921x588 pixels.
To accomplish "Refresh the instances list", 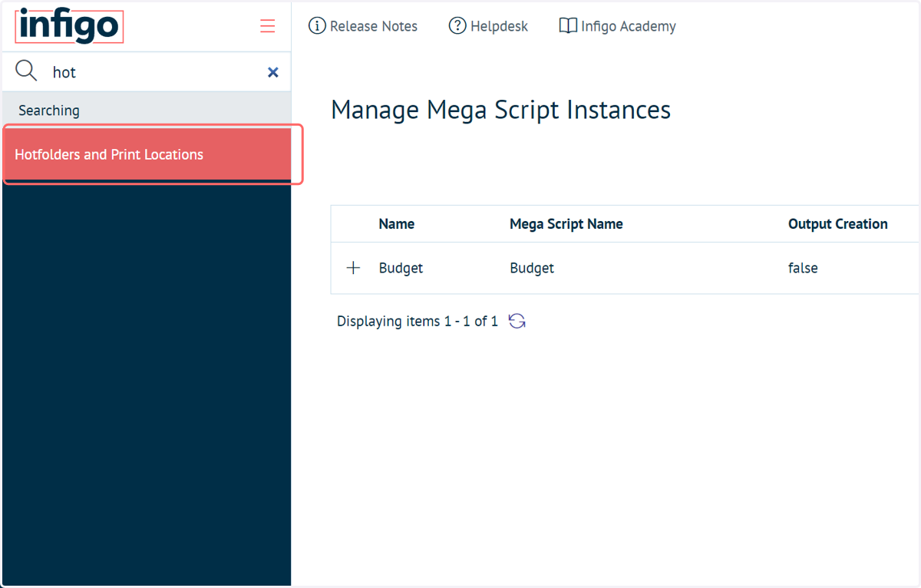I will click(x=517, y=321).
